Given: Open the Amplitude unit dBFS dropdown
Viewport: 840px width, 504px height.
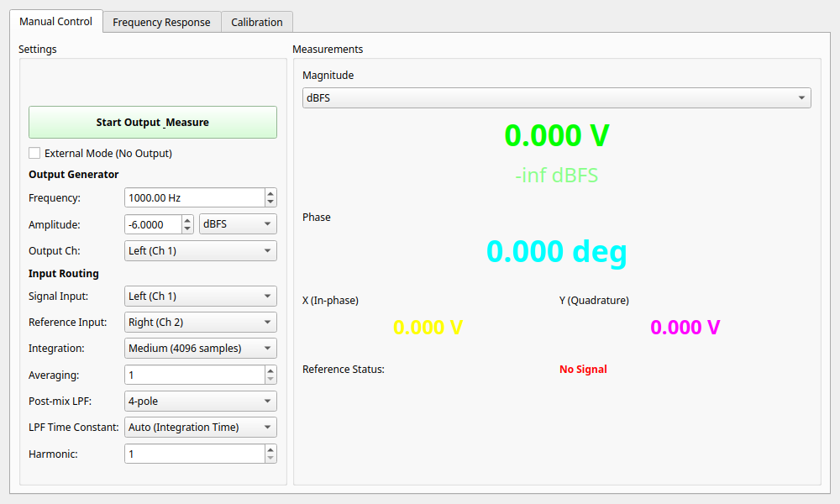Looking at the screenshot, I should pos(238,224).
